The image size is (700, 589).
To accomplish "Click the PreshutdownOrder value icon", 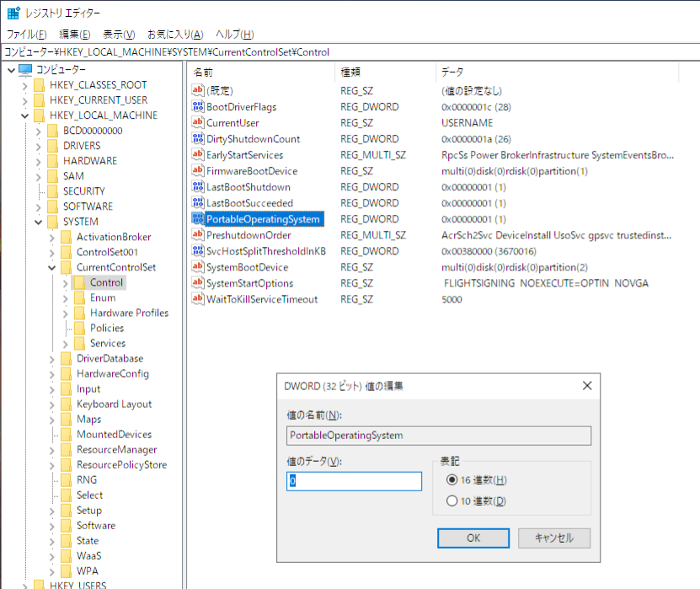I will (198, 235).
